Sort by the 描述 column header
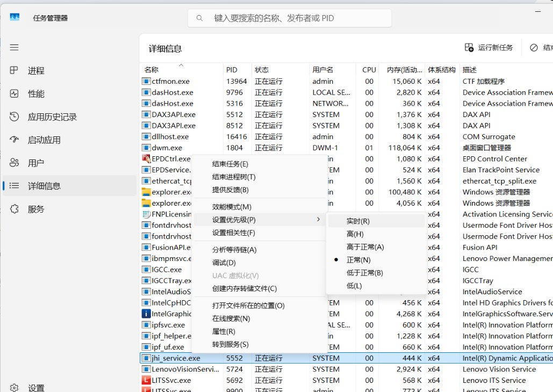Viewport: 553px width, 392px height. (x=506, y=70)
